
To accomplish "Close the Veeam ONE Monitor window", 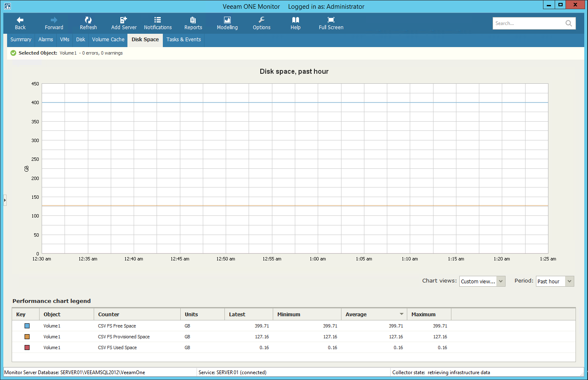I will pyautogui.click(x=576, y=5).
